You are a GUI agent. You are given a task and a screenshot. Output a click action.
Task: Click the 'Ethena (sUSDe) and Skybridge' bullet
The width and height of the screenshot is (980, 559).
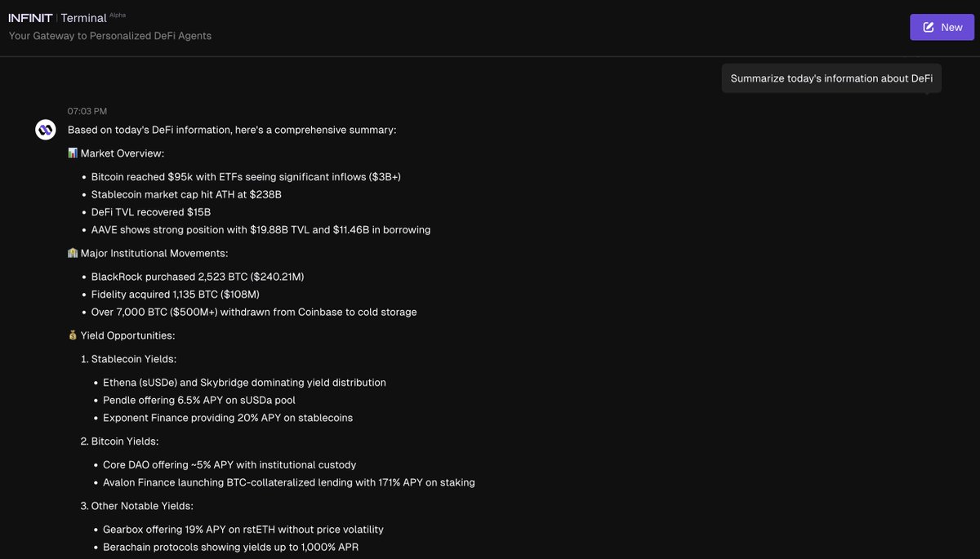point(244,382)
